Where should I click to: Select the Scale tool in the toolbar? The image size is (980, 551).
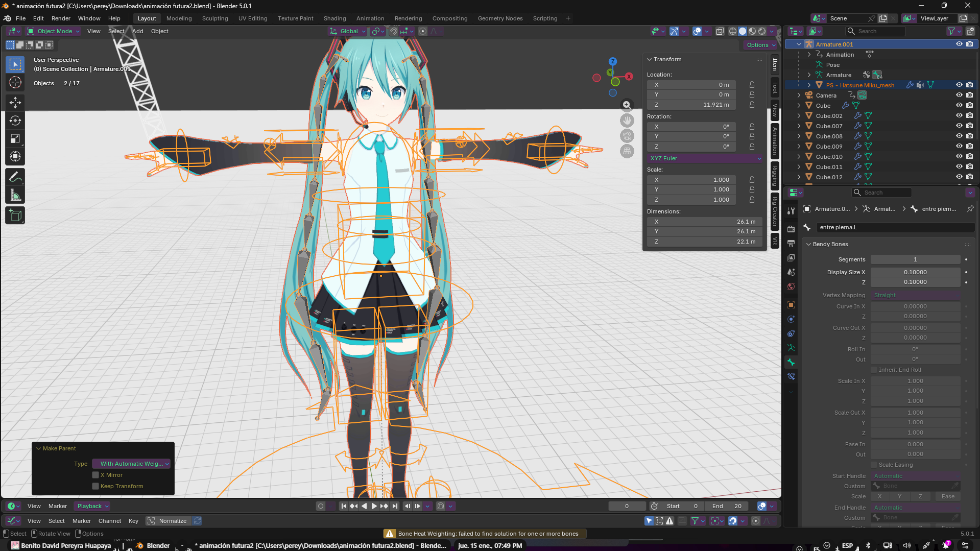pos(15,139)
